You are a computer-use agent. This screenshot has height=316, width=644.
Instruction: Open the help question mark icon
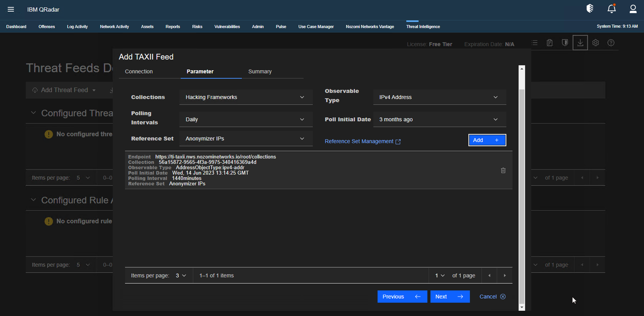pos(611,43)
